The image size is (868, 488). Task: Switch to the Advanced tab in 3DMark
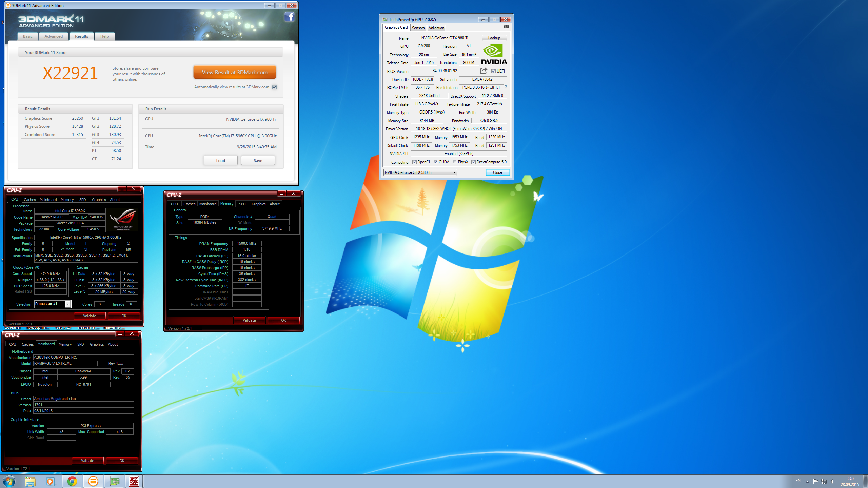(54, 36)
